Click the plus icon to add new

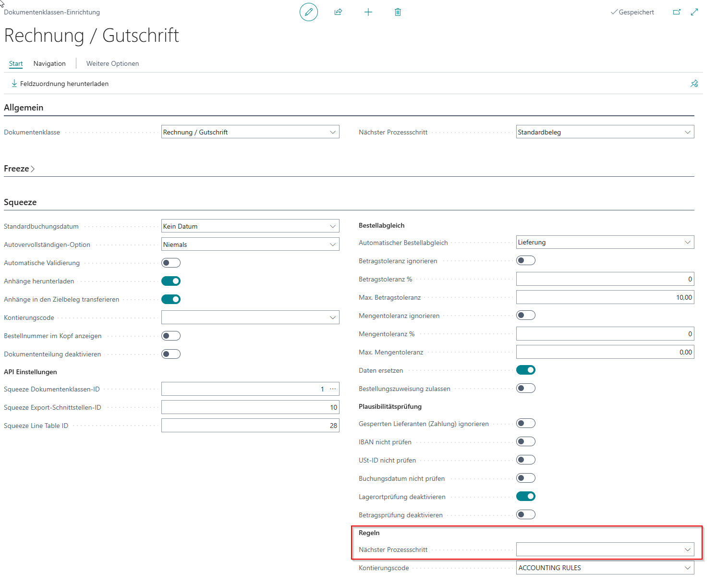click(368, 12)
